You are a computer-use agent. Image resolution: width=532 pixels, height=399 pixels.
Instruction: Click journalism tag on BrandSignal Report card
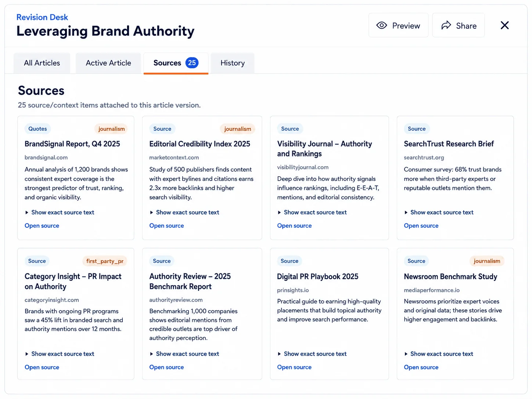111,129
